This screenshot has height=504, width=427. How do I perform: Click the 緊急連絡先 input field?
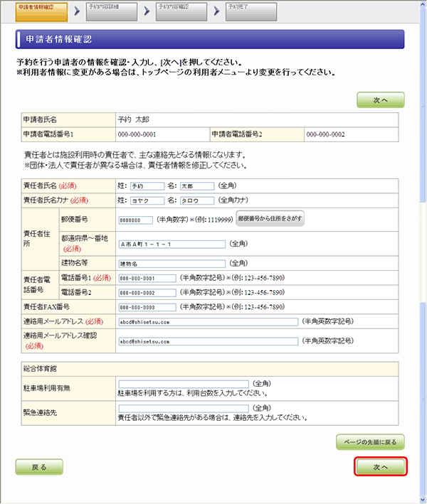pyautogui.click(x=184, y=409)
